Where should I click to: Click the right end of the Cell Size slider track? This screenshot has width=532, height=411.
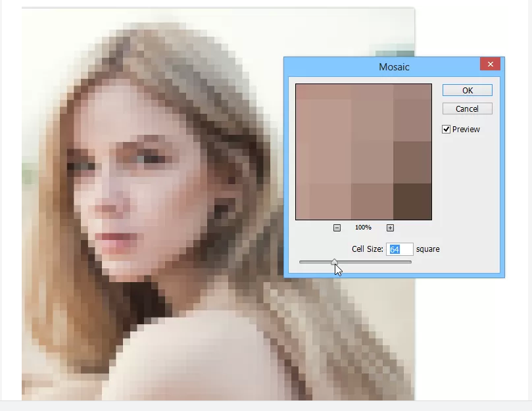pos(410,262)
